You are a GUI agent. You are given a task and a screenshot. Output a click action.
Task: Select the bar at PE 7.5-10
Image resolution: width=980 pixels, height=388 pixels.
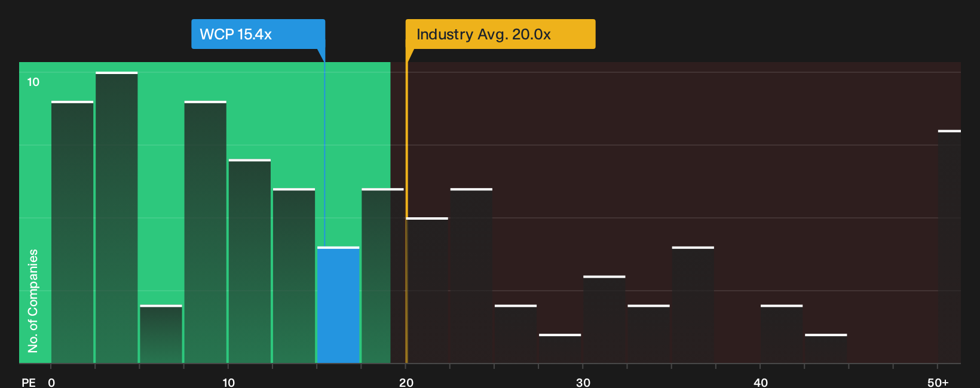click(206, 232)
